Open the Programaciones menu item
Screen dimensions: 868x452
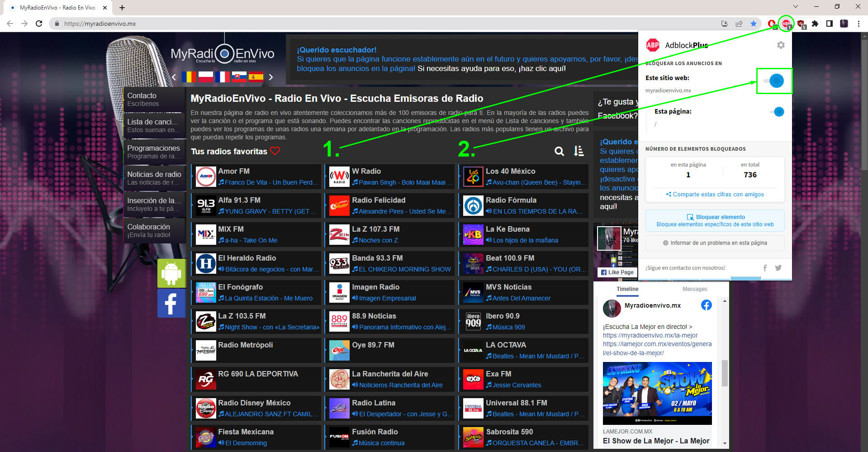(154, 152)
